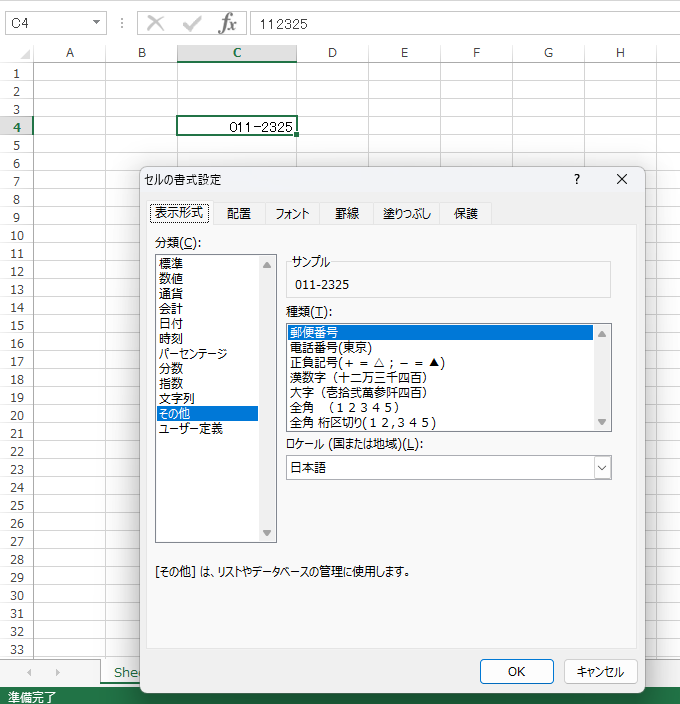The image size is (680, 704).
Task: Click the formula bar enter checkmark icon
Action: tap(191, 23)
